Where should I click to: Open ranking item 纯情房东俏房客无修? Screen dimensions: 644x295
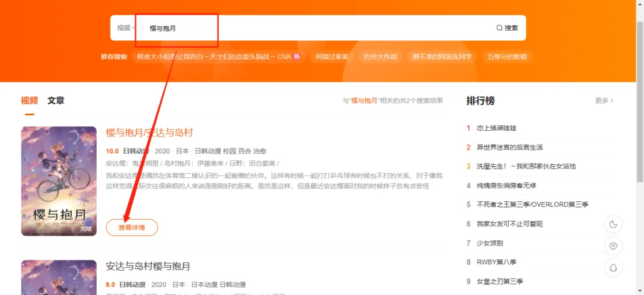pos(506,186)
